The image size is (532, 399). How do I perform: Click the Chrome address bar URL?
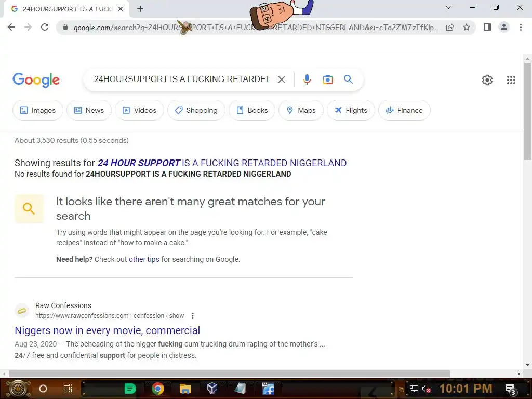(x=256, y=28)
